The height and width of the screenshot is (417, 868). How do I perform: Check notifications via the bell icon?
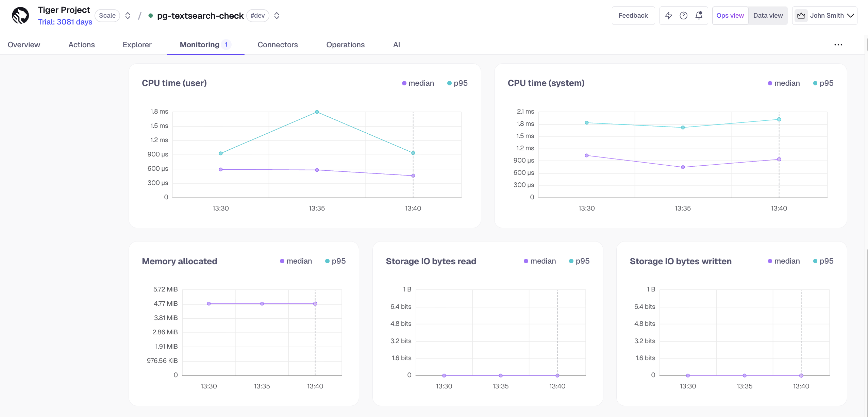tap(699, 15)
